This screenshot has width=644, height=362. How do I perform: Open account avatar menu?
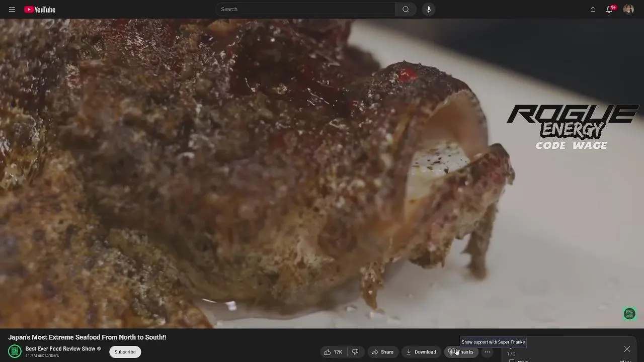click(628, 10)
